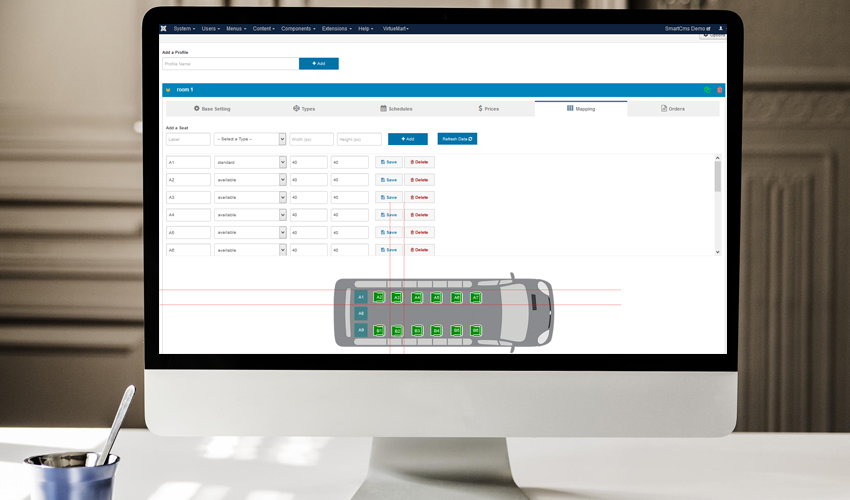Pick seat B6 on the bus layout
The image size is (850, 500).
pos(476,330)
